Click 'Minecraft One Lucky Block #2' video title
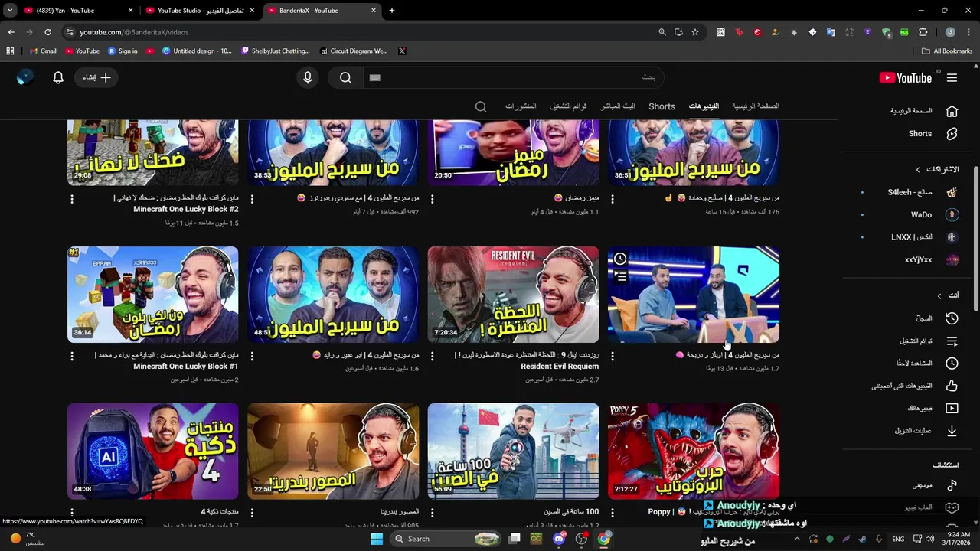This screenshot has width=980, height=551. point(175,204)
